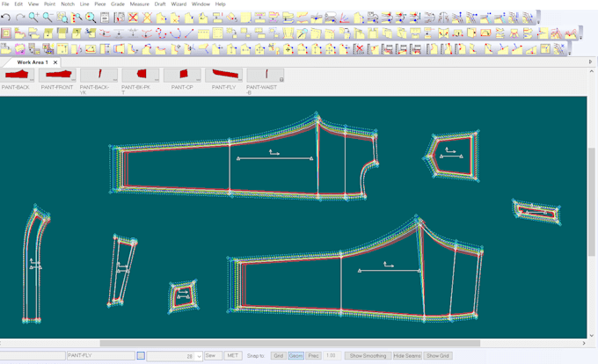598x364 pixels.
Task: Toggle the MET units button
Action: tap(233, 355)
